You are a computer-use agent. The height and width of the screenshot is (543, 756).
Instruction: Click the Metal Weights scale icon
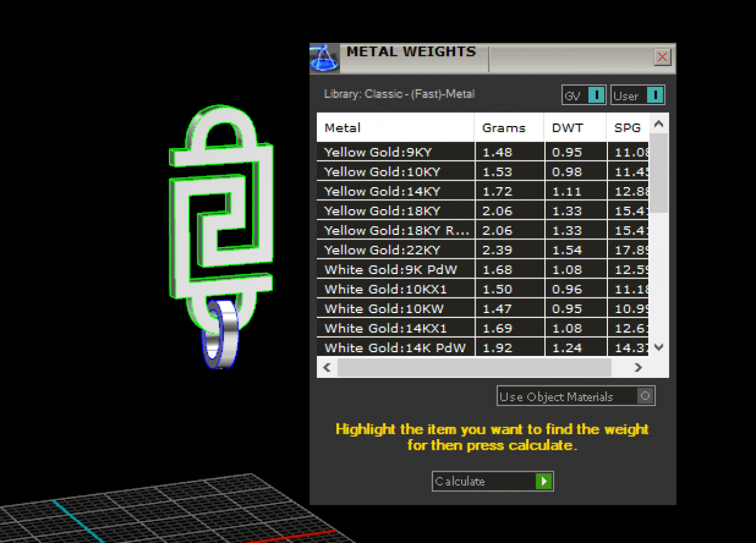click(324, 59)
